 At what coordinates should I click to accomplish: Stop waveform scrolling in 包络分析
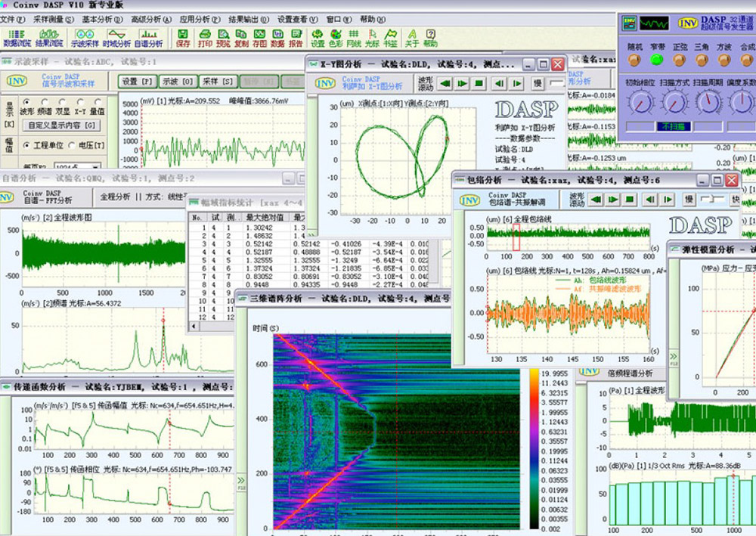pos(630,200)
